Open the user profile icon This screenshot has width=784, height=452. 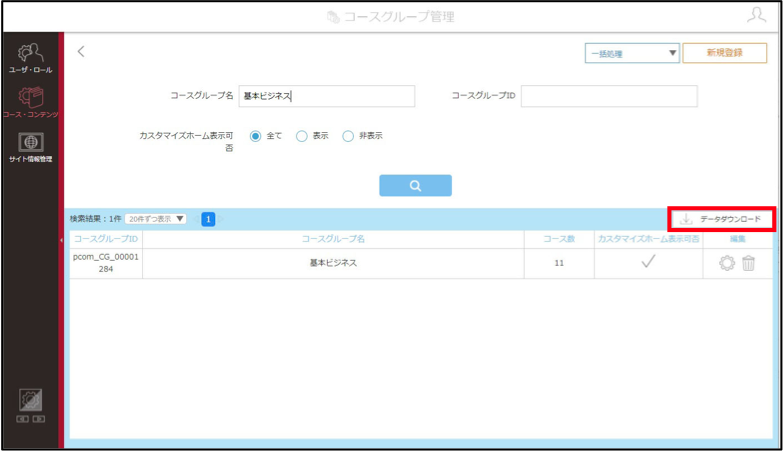(756, 14)
